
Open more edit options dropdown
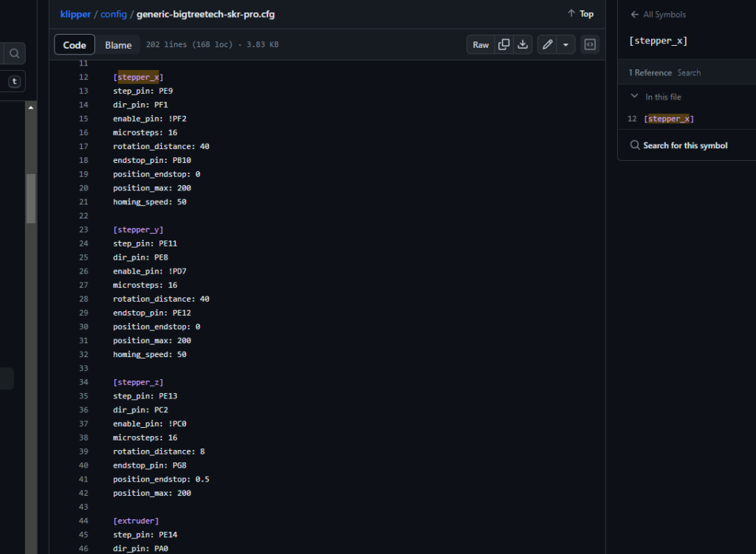click(566, 45)
